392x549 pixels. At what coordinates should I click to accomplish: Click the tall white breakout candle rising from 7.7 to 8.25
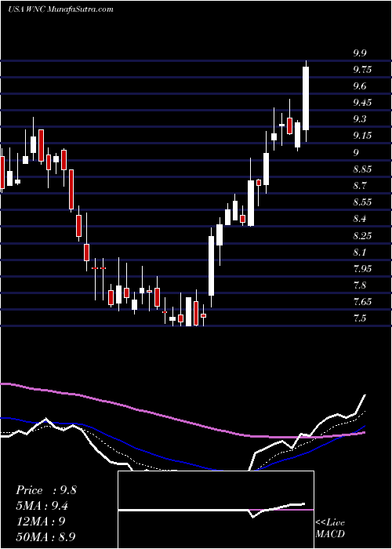tap(212, 265)
